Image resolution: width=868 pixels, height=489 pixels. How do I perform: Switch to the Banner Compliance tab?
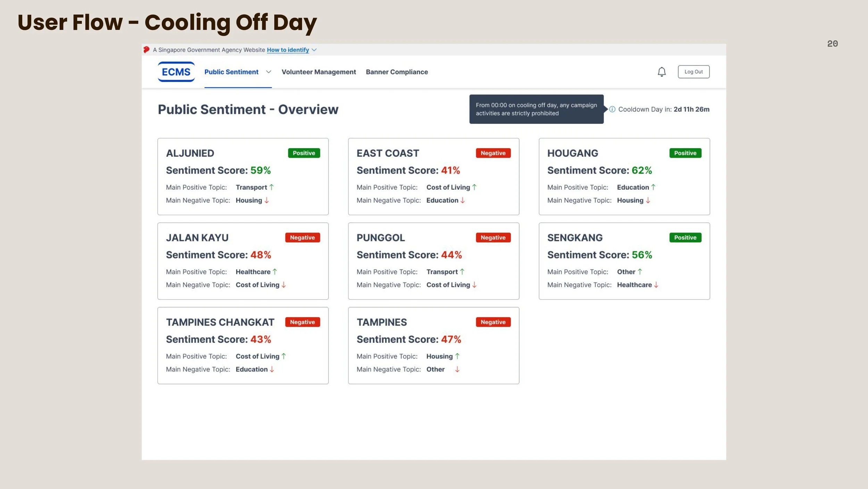tap(397, 72)
